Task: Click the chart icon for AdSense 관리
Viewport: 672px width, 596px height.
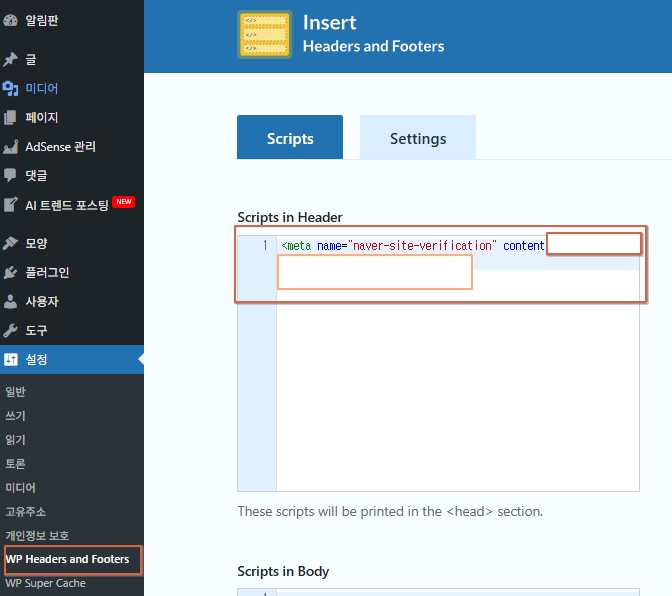Action: (11, 146)
